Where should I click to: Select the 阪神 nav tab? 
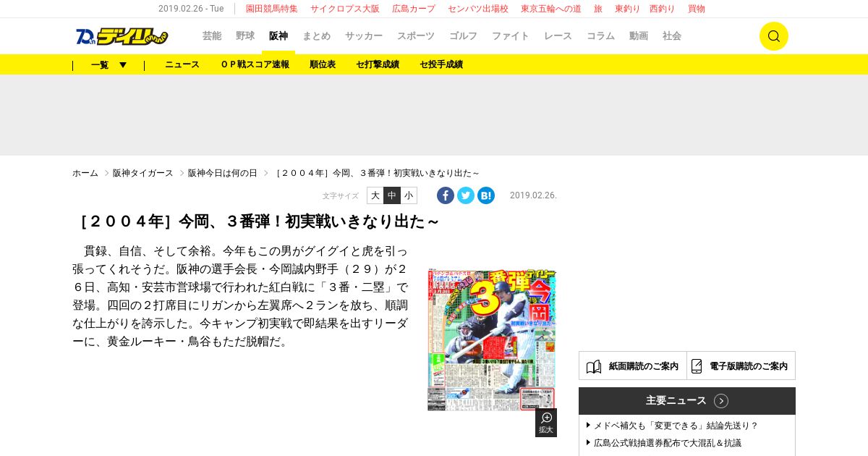(278, 36)
